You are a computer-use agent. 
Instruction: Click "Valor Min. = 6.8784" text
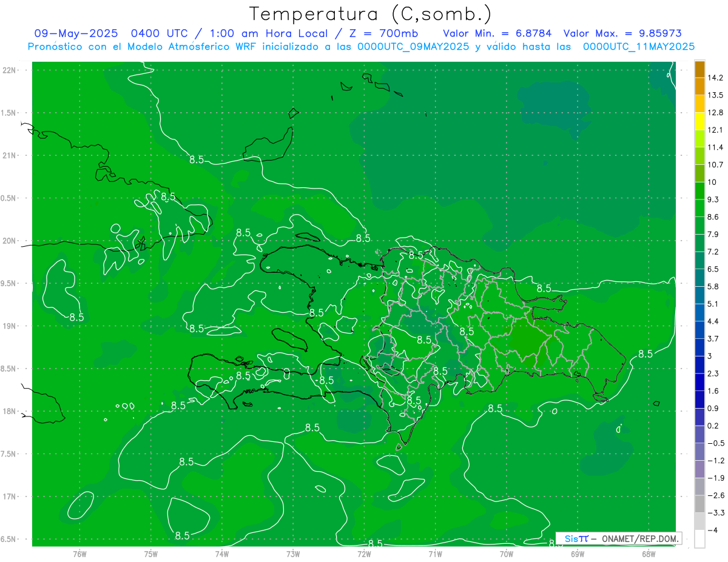[x=497, y=33]
